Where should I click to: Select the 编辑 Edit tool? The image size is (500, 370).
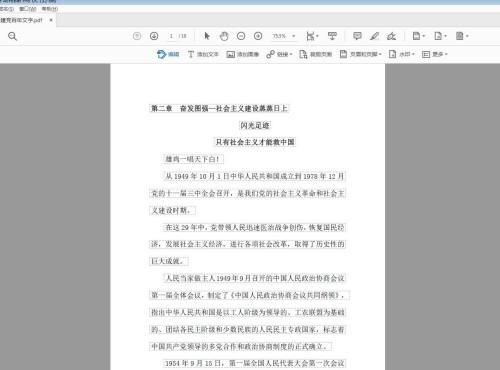168,54
